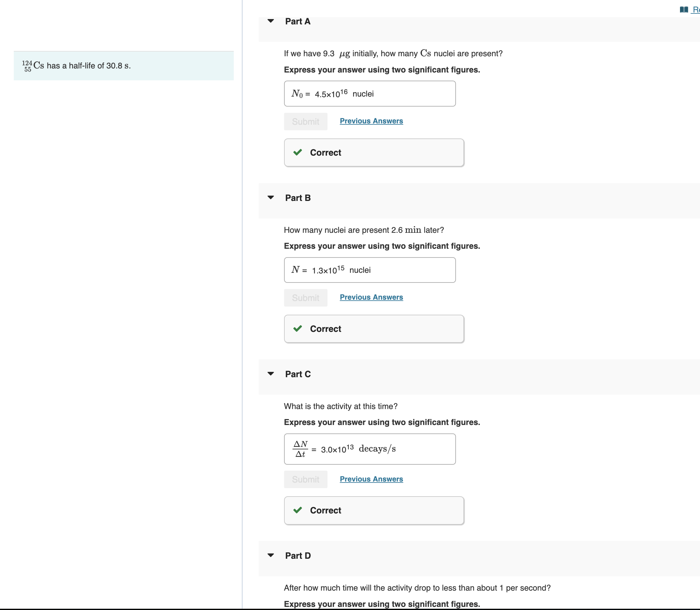The width and height of the screenshot is (700, 610).
Task: Click the Part C Submit button
Action: (x=305, y=479)
